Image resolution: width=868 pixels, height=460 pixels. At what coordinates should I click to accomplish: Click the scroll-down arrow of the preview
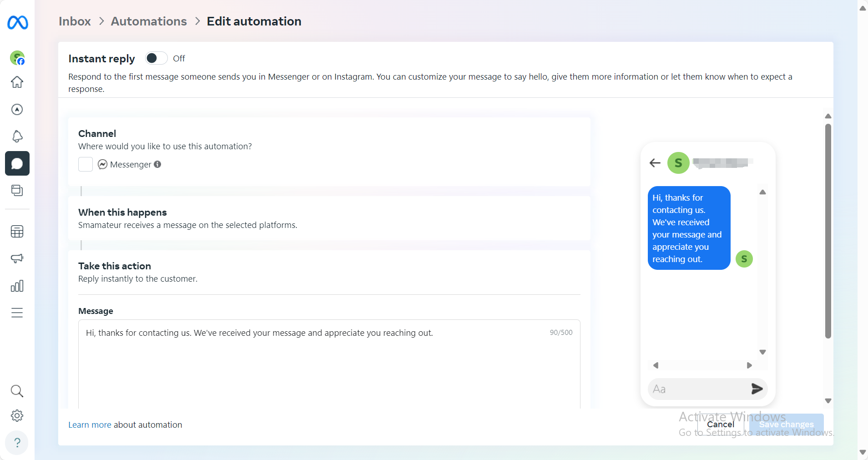(x=763, y=352)
